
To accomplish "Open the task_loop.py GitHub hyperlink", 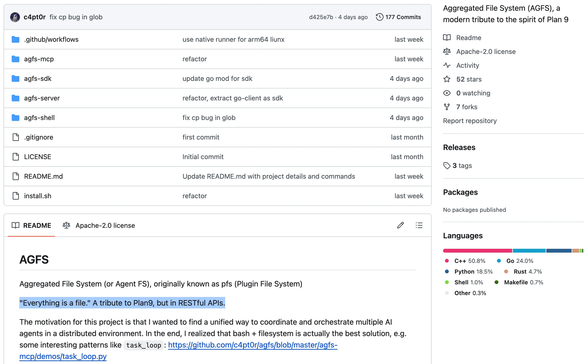I will coord(252,345).
